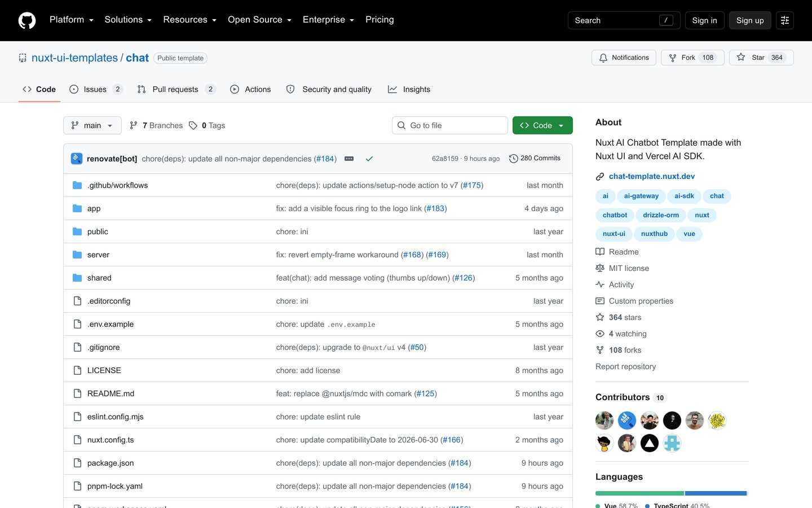812x508 pixels.
Task: Click the eye icon next to 4 watching
Action: tap(600, 334)
